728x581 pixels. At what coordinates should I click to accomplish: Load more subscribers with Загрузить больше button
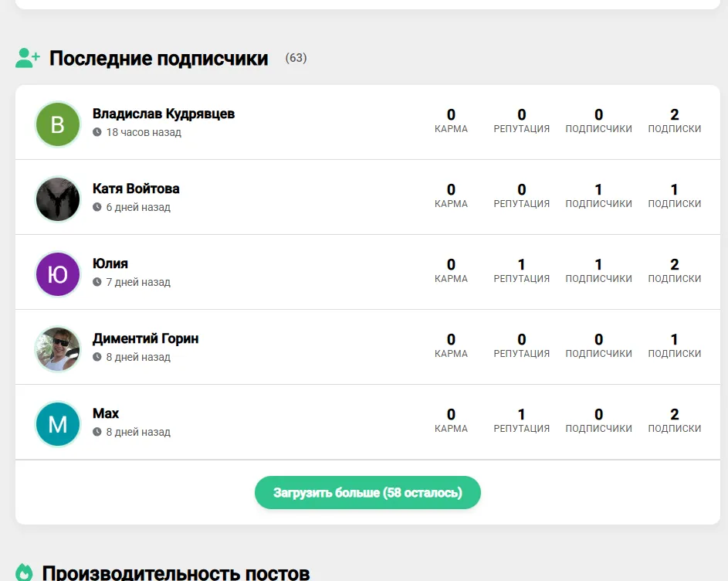tap(367, 493)
